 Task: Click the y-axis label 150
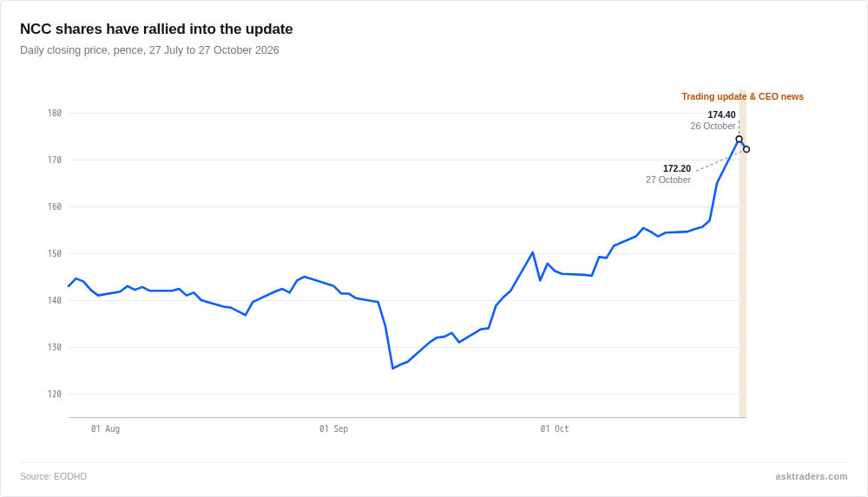[x=54, y=253]
